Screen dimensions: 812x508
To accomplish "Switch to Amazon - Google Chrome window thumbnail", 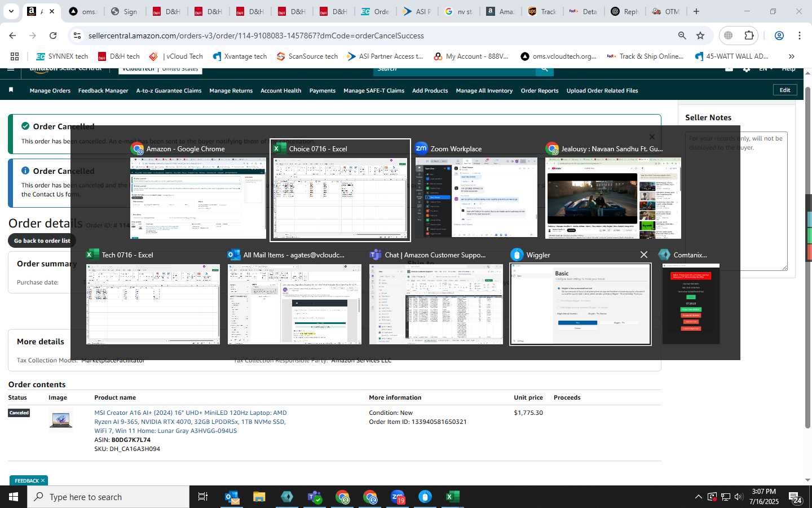I will click(198, 198).
